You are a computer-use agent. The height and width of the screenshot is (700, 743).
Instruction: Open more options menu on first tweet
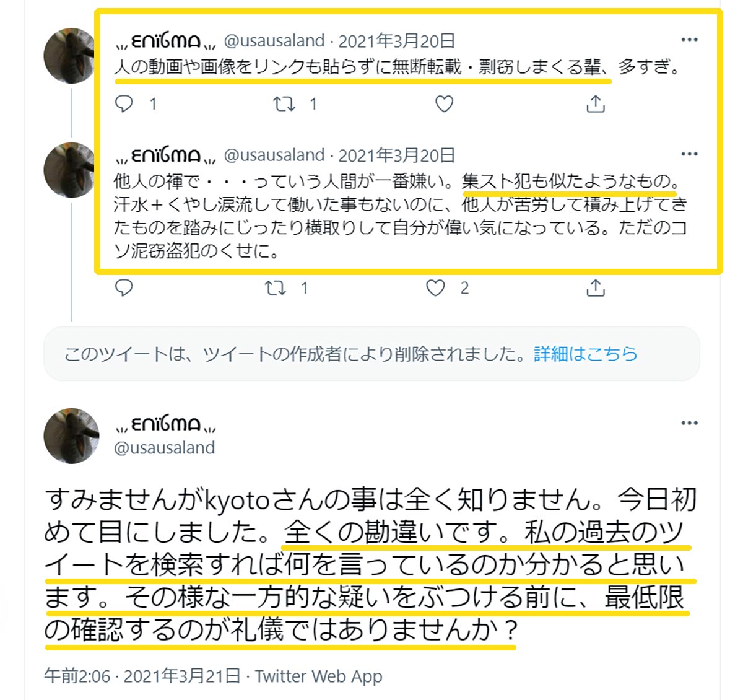click(x=689, y=40)
